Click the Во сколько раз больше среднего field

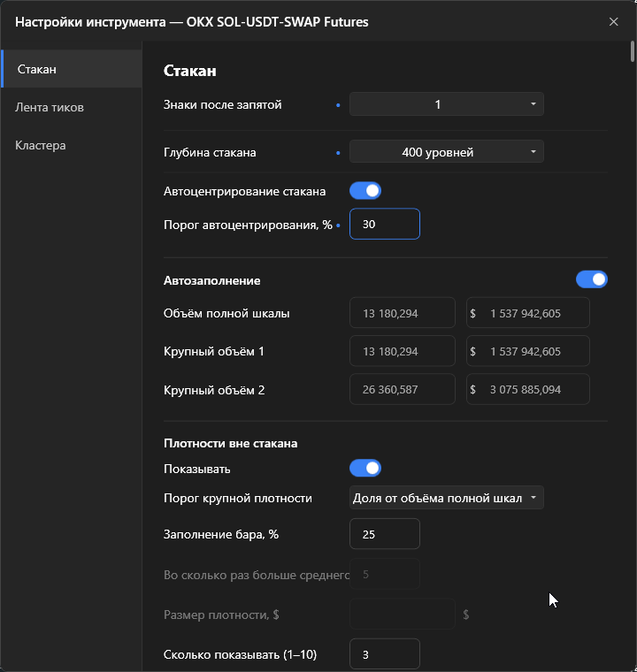[x=385, y=574]
